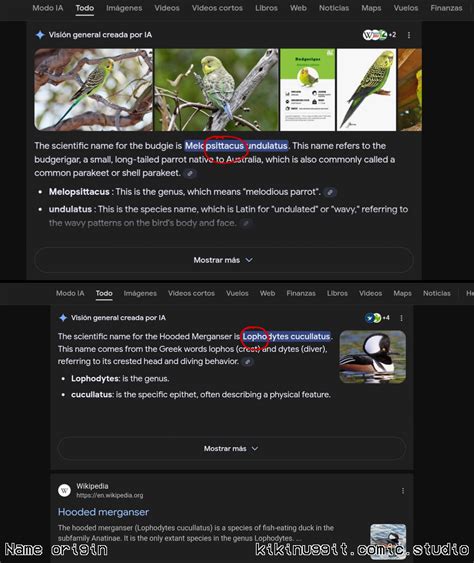This screenshot has height=563, width=474.
Task: Click highlighted Lophodytes cucullatus text
Action: 286,336
